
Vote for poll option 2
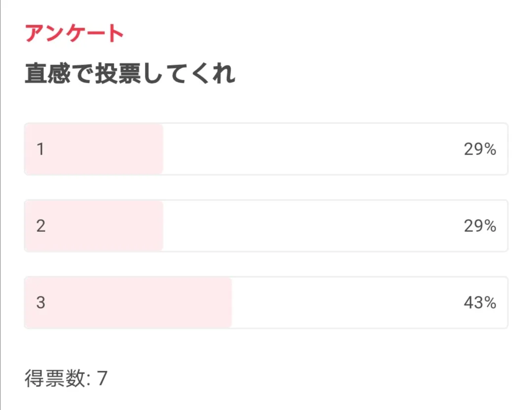266,226
